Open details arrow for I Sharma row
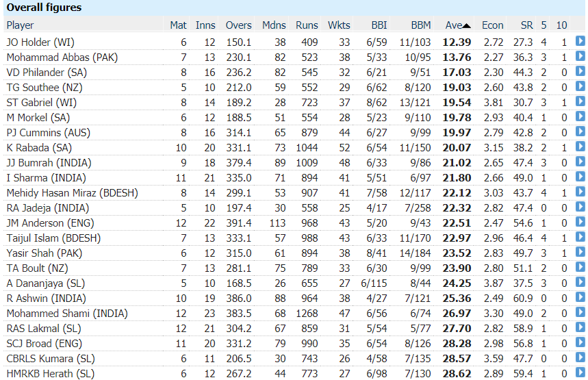 point(580,177)
